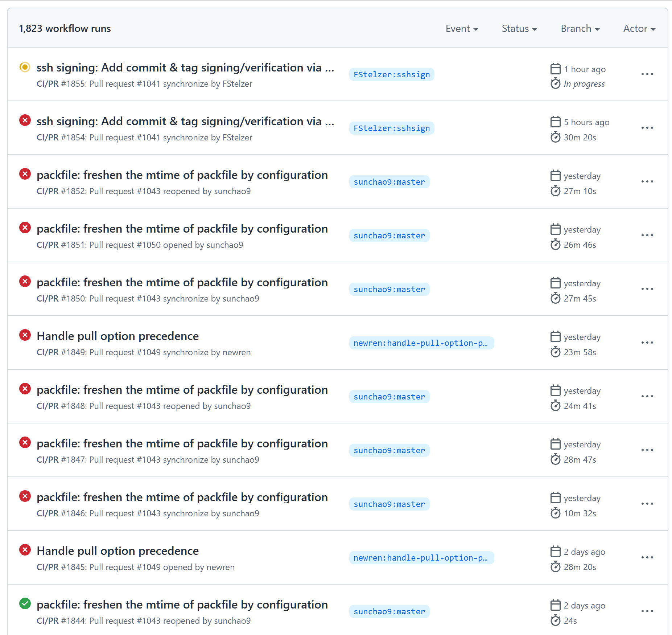Click the failed status icon for run #1849
The width and height of the screenshot is (672, 635).
coord(25,335)
